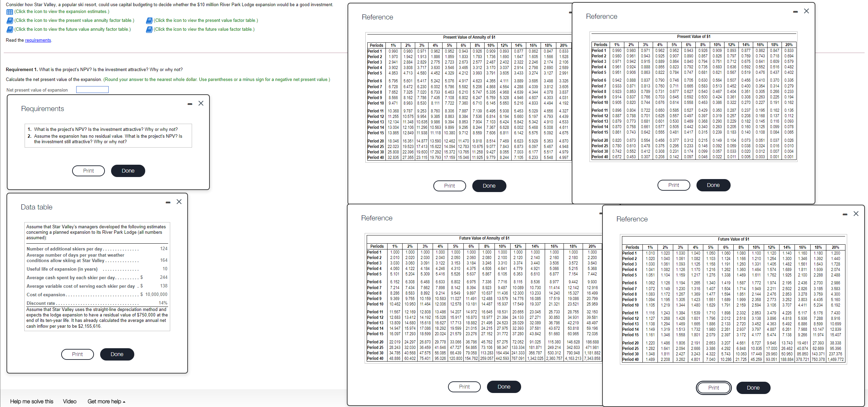Close the Future Value of $1 reference window

tap(856, 214)
